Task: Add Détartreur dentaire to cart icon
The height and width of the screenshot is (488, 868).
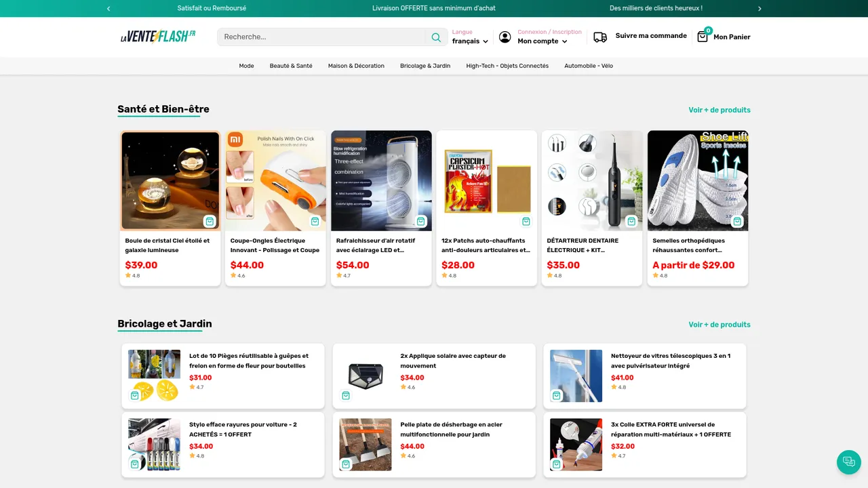Action: click(632, 222)
